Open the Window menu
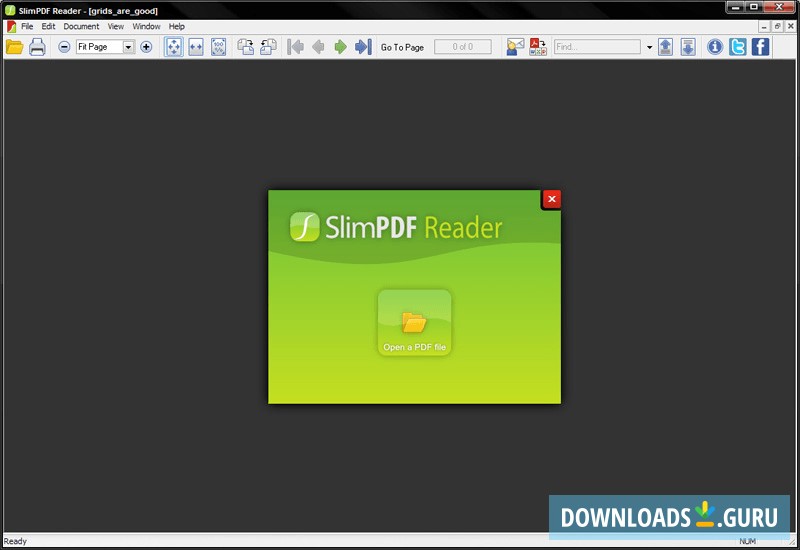Screen dimensions: 800x550 coord(146,27)
